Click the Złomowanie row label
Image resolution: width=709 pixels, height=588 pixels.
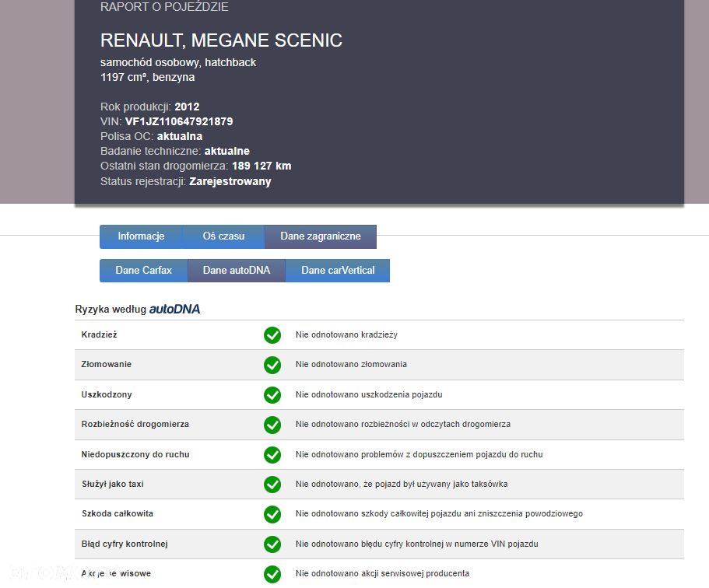tap(107, 364)
